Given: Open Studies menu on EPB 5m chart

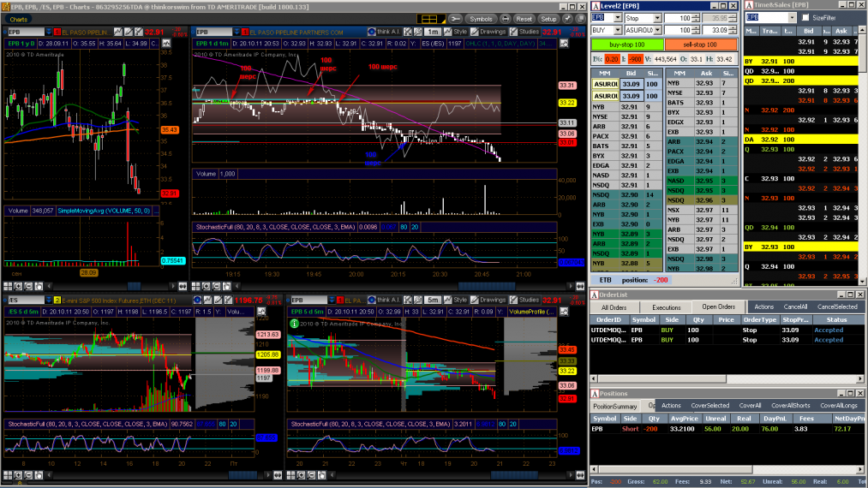Looking at the screenshot, I should [524, 300].
